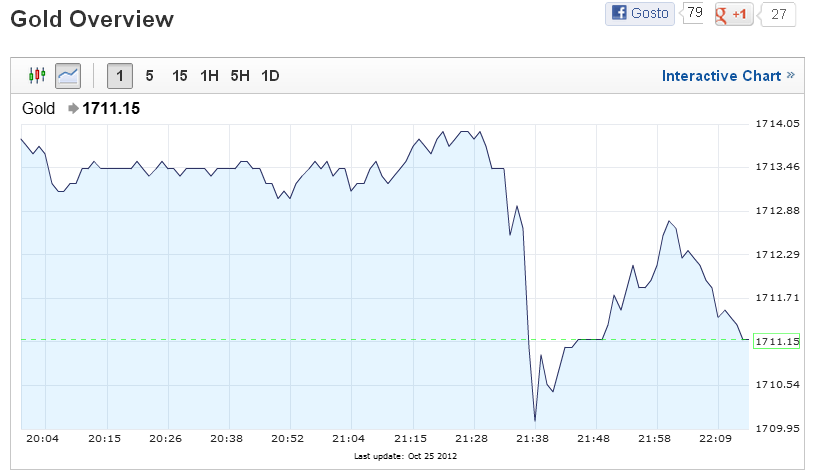Switch to candlestick chart view
Viewport: 815px width, 472px height.
pyautogui.click(x=37, y=76)
